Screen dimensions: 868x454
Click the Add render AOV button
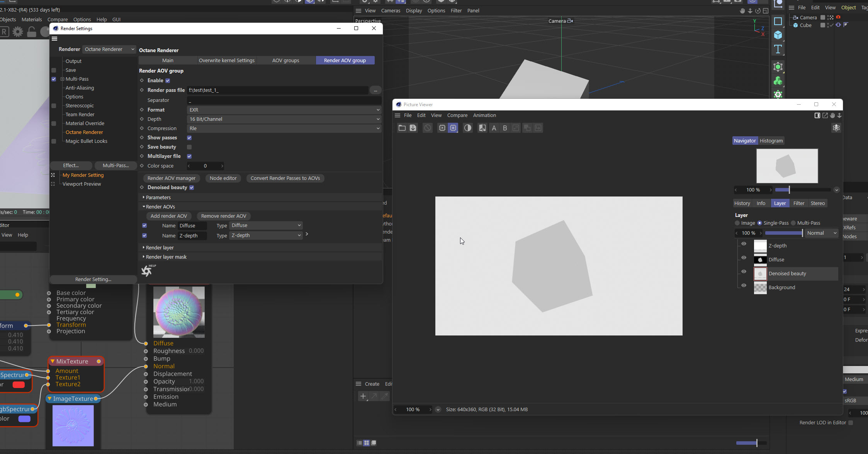point(168,216)
